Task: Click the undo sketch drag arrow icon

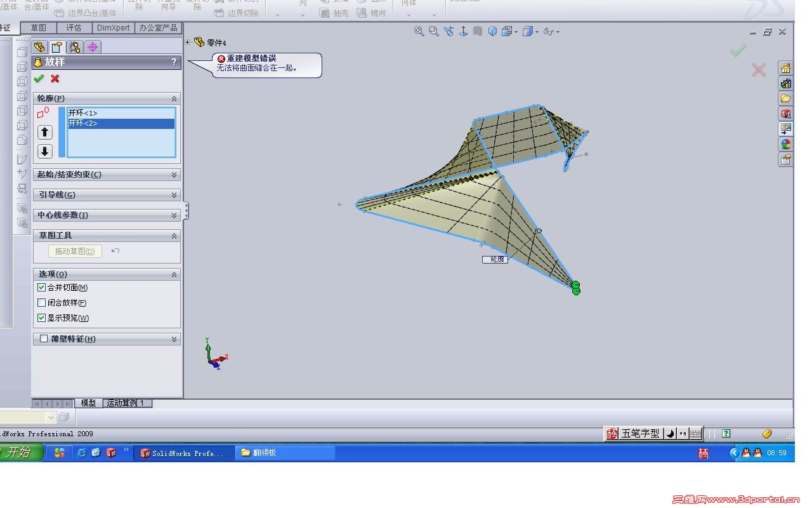Action: [115, 251]
